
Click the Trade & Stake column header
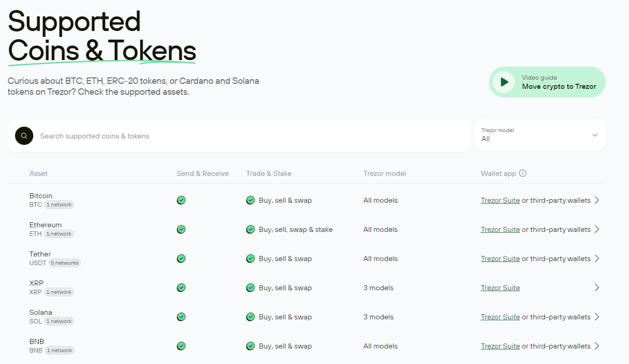click(269, 174)
